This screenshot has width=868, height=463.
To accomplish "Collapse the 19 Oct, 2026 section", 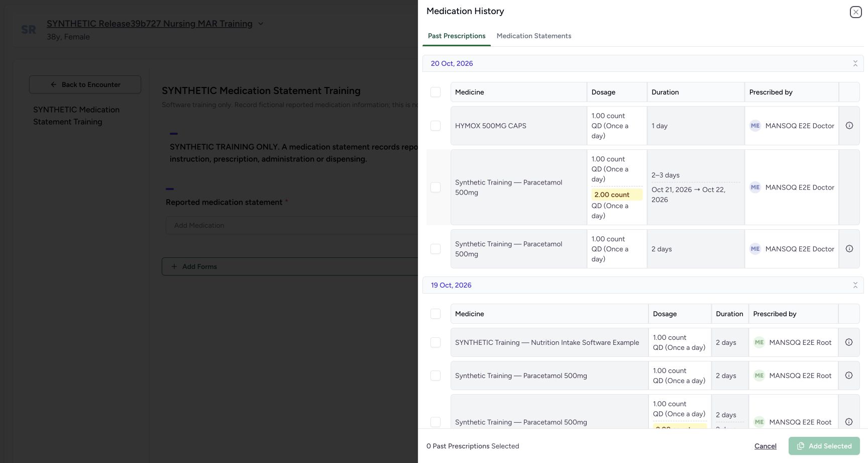I will [x=855, y=285].
